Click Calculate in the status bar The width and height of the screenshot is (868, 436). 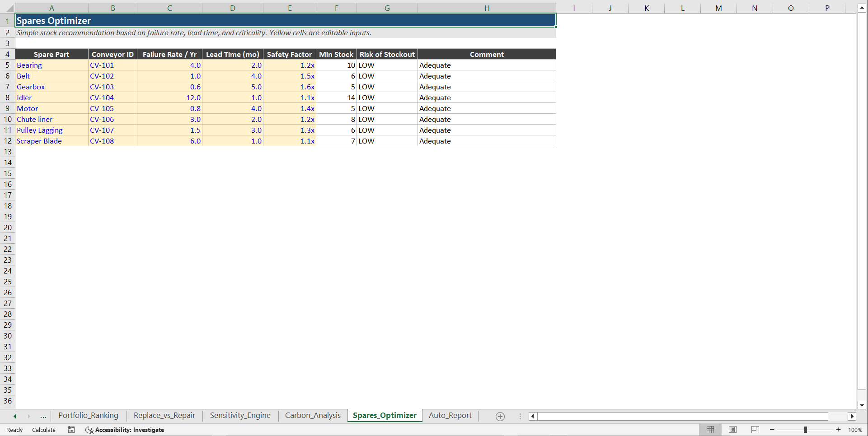[x=44, y=430]
